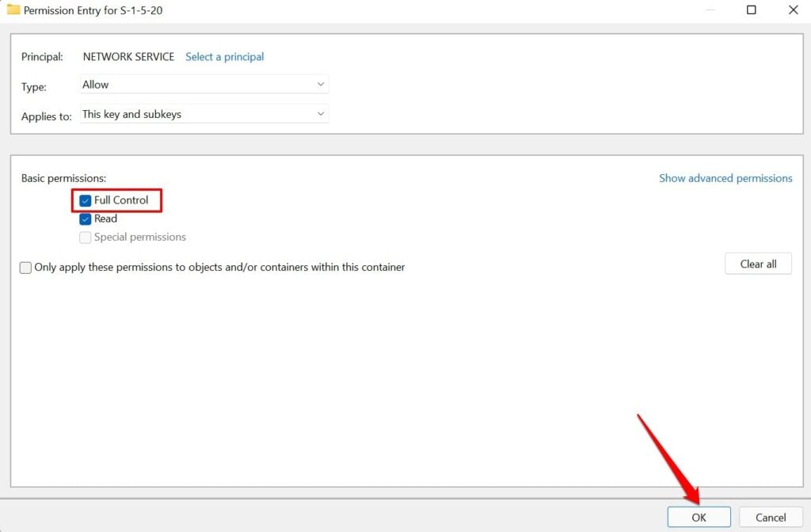811x532 pixels.
Task: Maximize the Permission Entry window
Action: (x=751, y=9)
